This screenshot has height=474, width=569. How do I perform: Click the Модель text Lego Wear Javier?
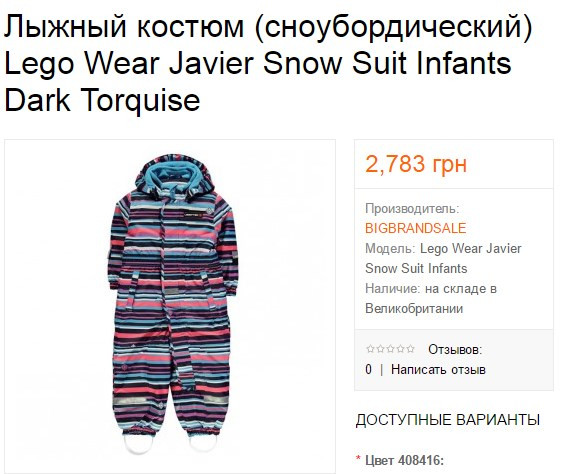pos(470,249)
